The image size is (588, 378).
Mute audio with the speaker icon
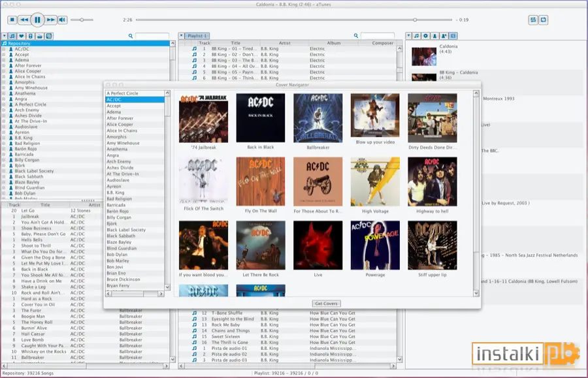tap(63, 20)
